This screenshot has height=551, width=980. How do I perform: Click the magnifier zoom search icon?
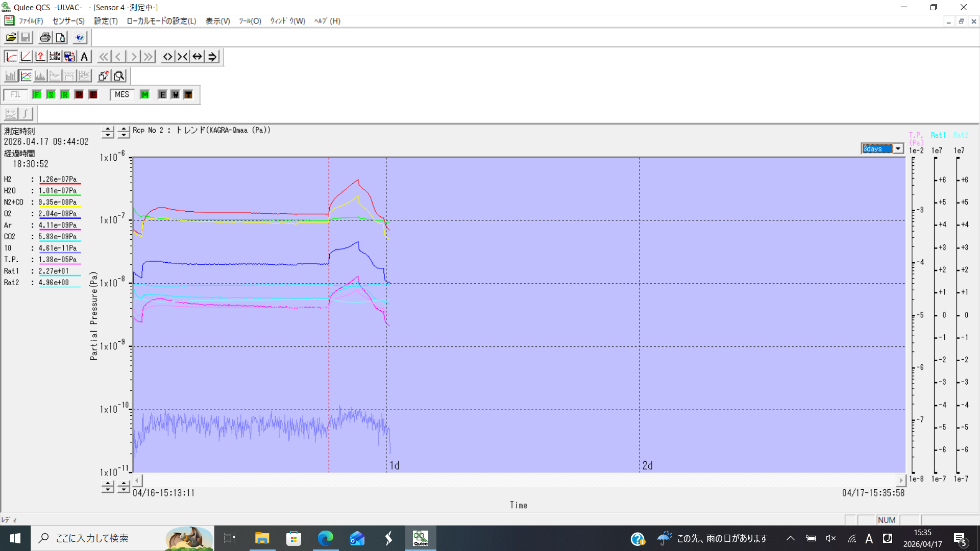click(x=119, y=76)
